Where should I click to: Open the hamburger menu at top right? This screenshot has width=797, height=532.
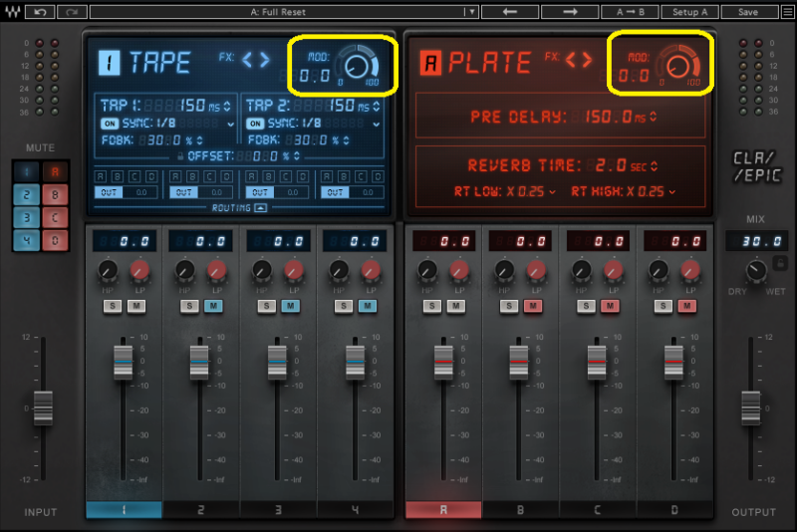point(786,12)
